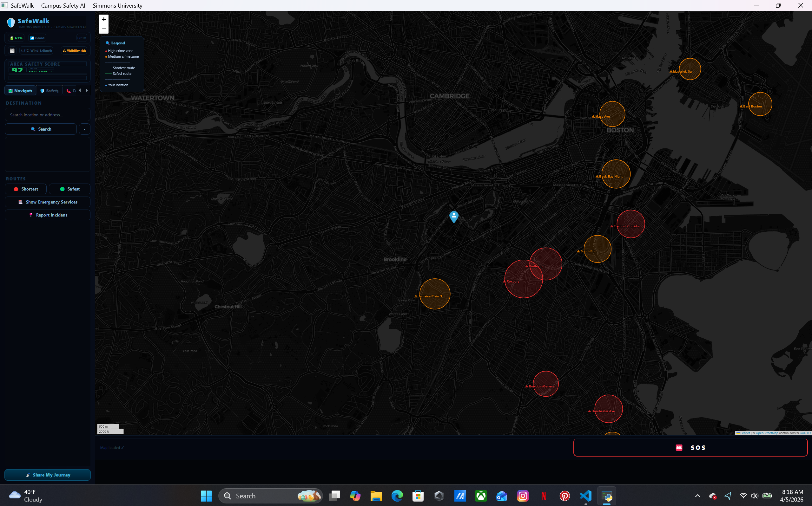Screen dimensions: 812x506
Task: Click the destination search address field
Action: [x=48, y=115]
